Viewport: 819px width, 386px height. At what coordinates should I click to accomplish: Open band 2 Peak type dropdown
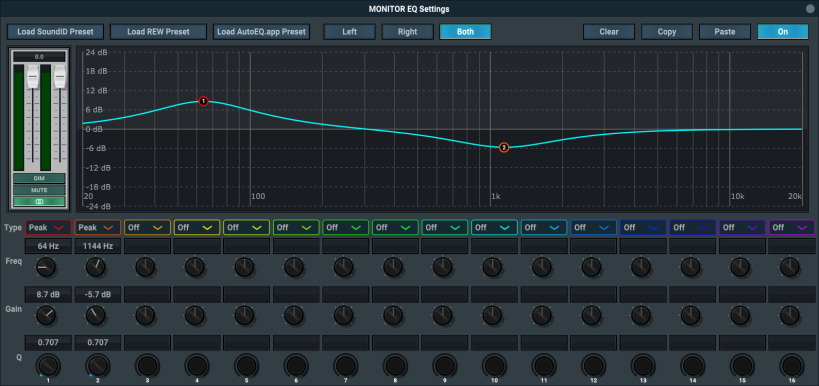click(x=98, y=227)
